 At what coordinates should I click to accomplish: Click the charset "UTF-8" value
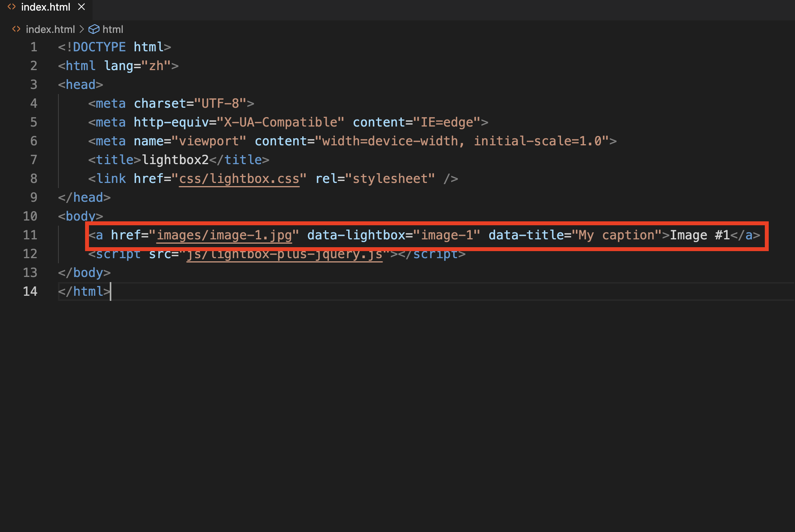220,103
